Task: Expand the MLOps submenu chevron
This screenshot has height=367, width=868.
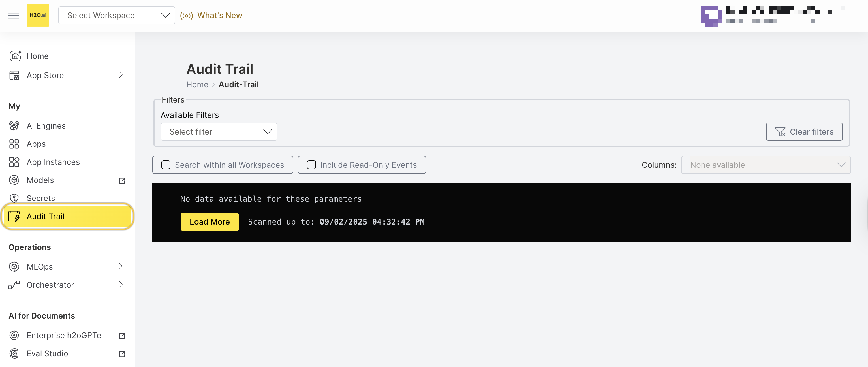Action: point(121,266)
